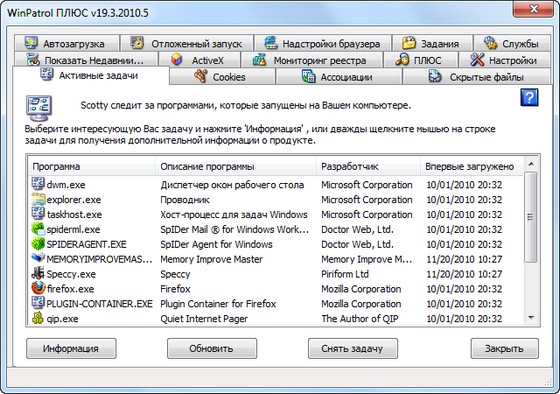Select the qip.exe process icon

[38, 318]
